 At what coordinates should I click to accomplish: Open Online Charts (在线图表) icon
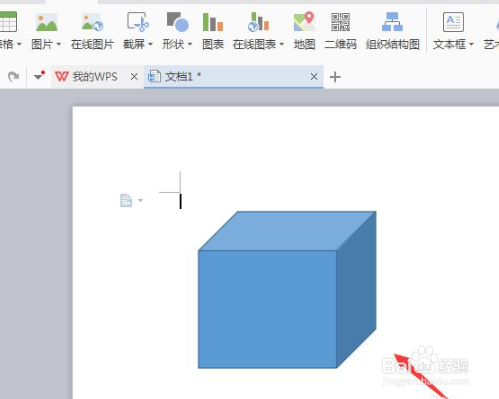(258, 22)
